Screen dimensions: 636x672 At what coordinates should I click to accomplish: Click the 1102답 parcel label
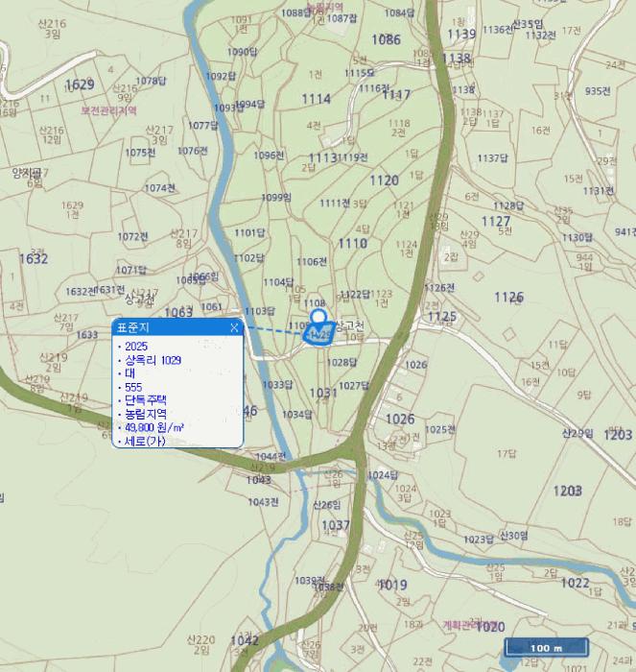click(248, 258)
